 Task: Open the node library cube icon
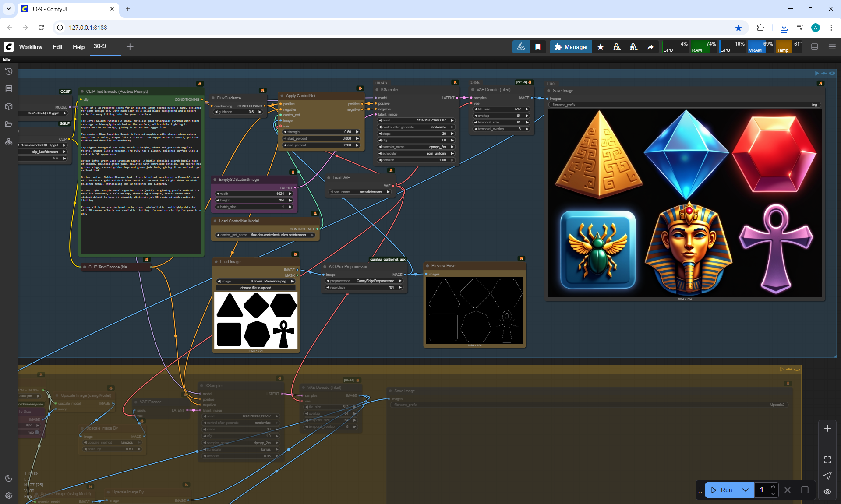(x=8, y=106)
